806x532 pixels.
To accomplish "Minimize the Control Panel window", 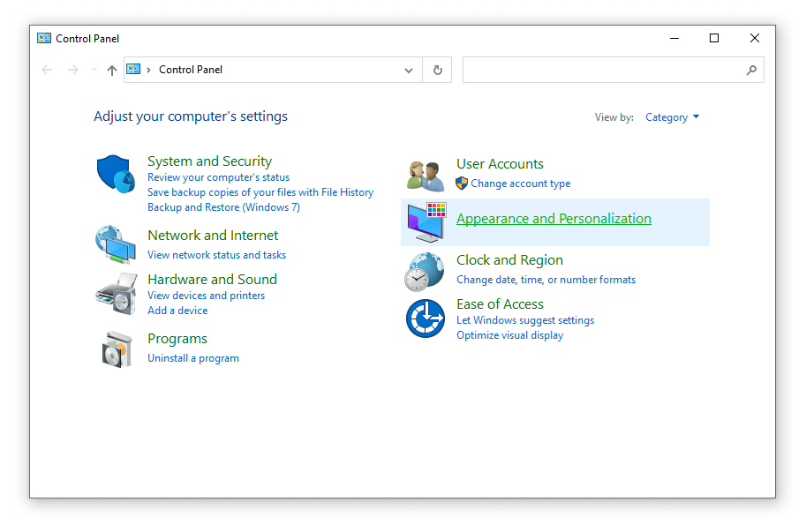I will pos(674,38).
